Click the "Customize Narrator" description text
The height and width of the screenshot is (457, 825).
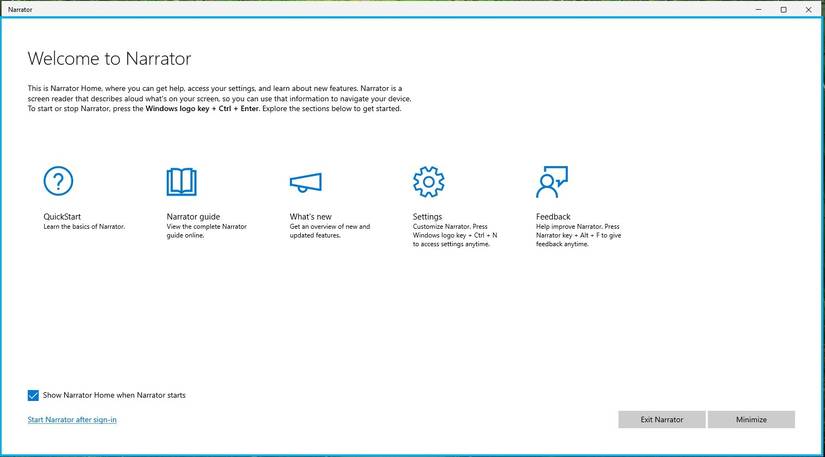point(455,236)
